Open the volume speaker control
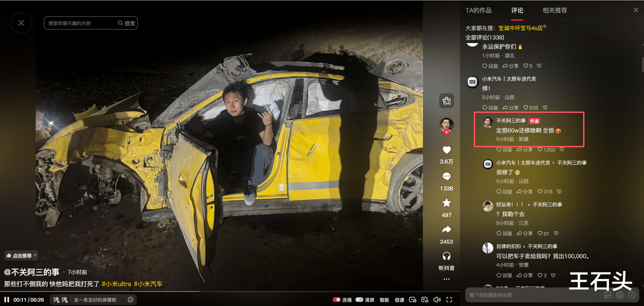Viewport: 644px width, 306px height. [x=437, y=300]
